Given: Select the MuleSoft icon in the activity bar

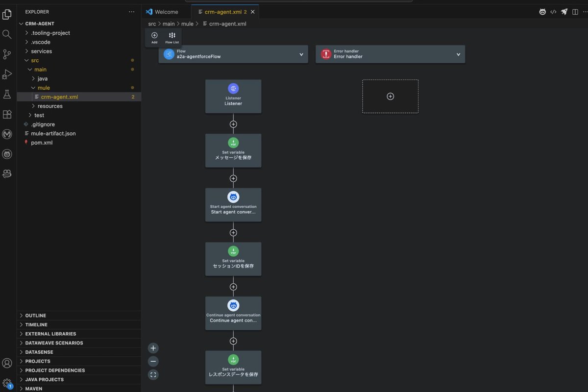Looking at the screenshot, I should (x=7, y=134).
